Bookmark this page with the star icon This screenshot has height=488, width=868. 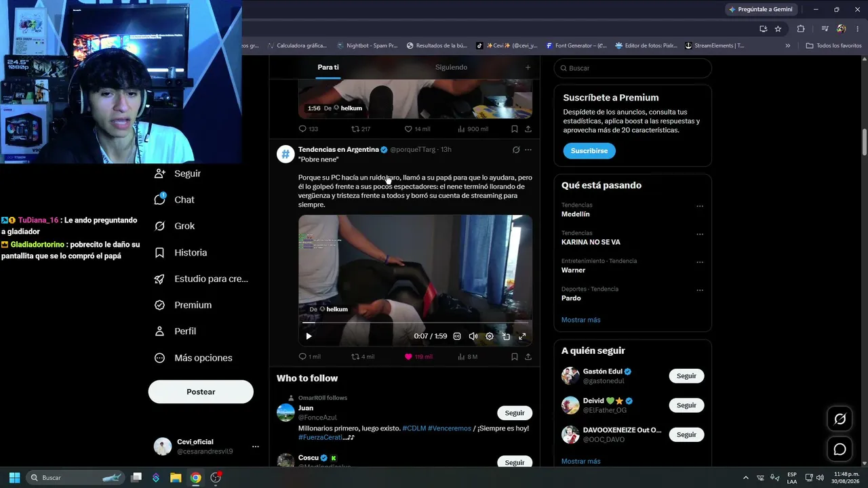(778, 28)
